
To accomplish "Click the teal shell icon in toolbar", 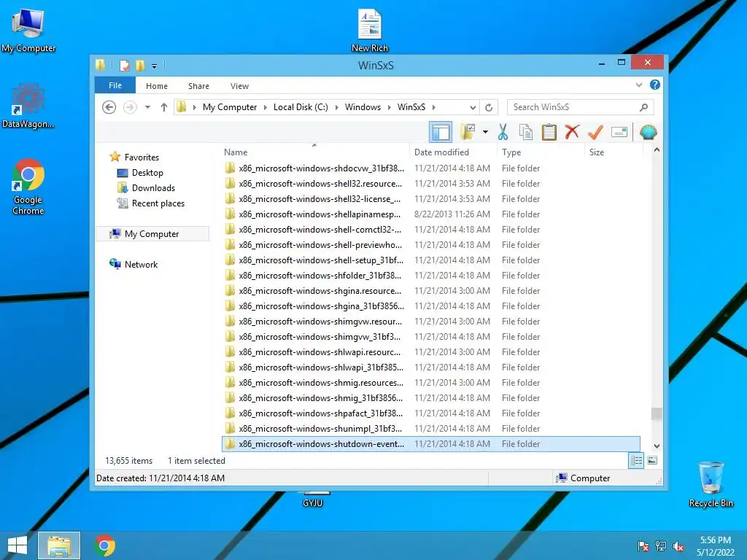I will [x=648, y=132].
